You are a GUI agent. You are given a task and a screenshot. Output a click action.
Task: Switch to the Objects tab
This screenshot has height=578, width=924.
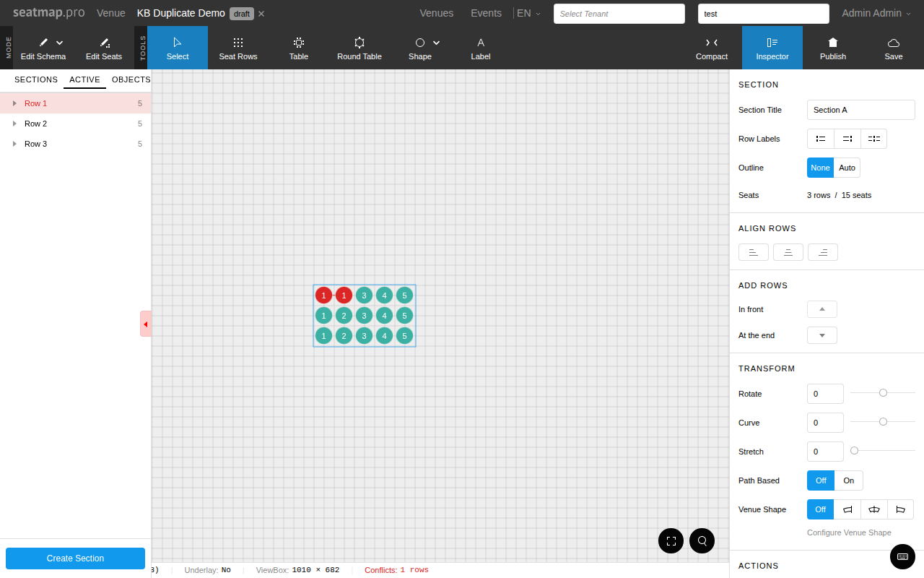click(x=131, y=79)
